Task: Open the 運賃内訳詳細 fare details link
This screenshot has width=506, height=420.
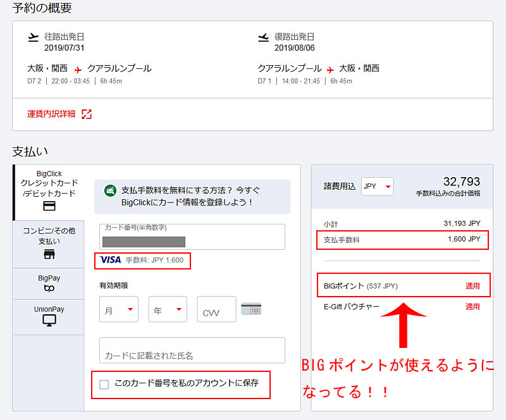Action: pos(51,114)
